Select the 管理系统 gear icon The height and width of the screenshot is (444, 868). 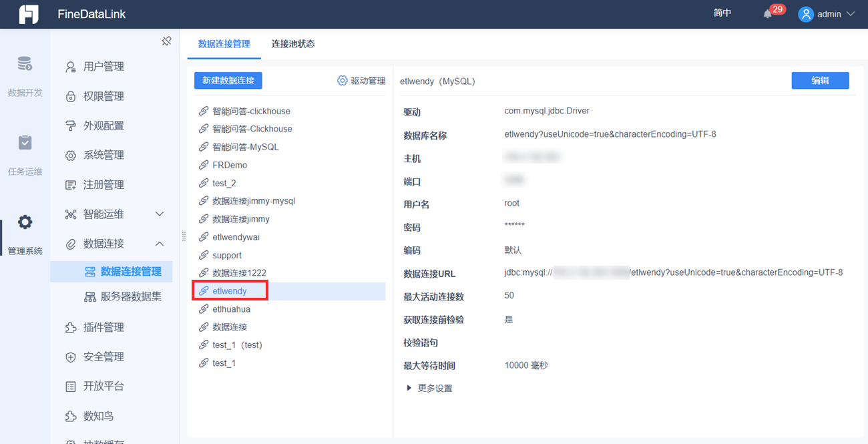25,222
